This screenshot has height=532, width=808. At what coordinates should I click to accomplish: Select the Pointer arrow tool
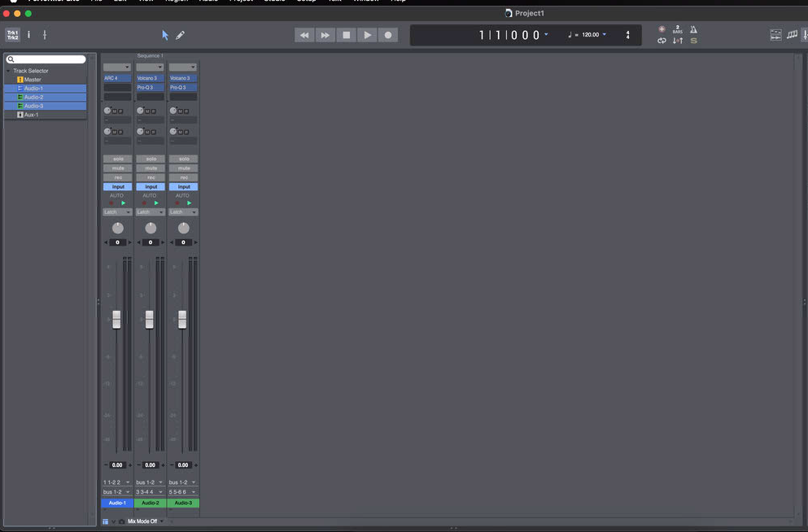pos(165,35)
